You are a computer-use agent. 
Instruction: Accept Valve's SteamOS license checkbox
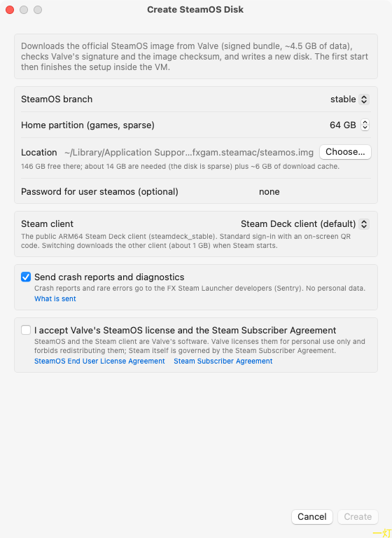coord(26,330)
